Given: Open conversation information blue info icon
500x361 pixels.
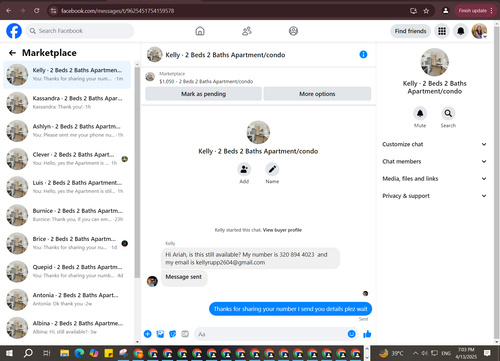Looking at the screenshot, I should point(363,54).
